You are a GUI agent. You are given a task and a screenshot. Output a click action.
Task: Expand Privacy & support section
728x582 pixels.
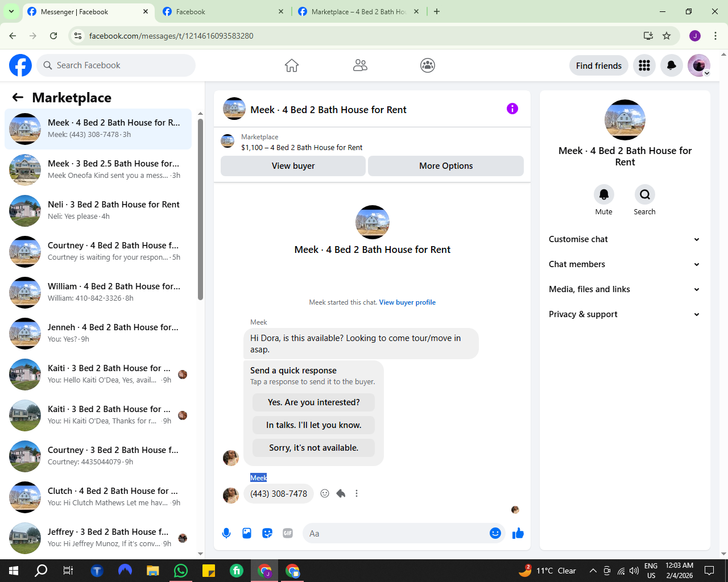tap(624, 314)
